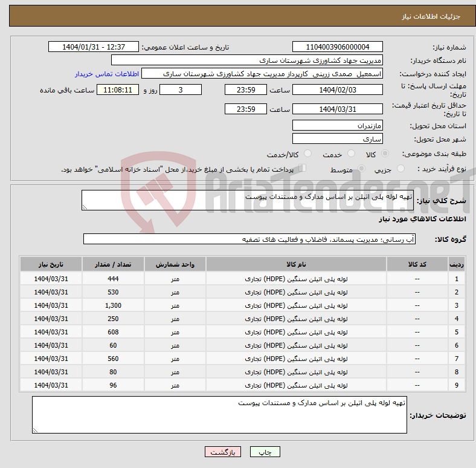Click the اطلاعات کالاهای مورد نیاز heading

(422, 219)
